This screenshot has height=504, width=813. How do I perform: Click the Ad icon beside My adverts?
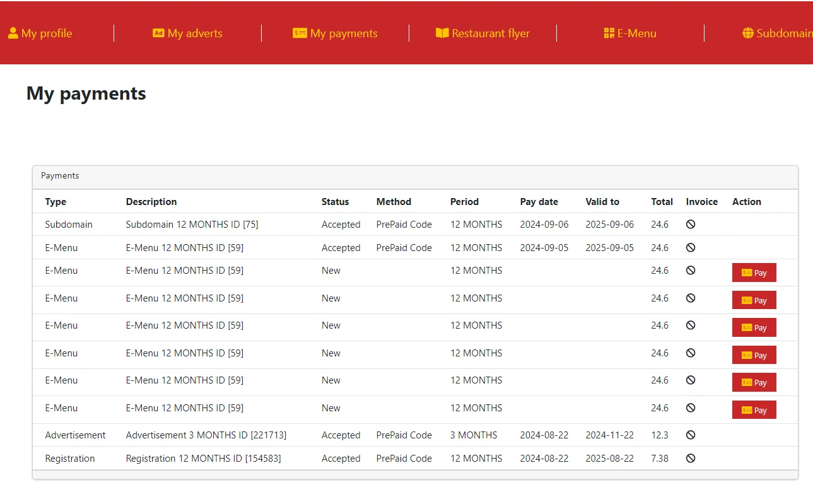click(158, 33)
